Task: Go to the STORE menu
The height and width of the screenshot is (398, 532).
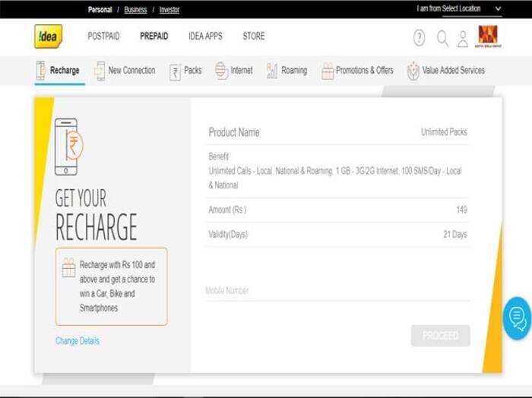Action: coord(253,36)
